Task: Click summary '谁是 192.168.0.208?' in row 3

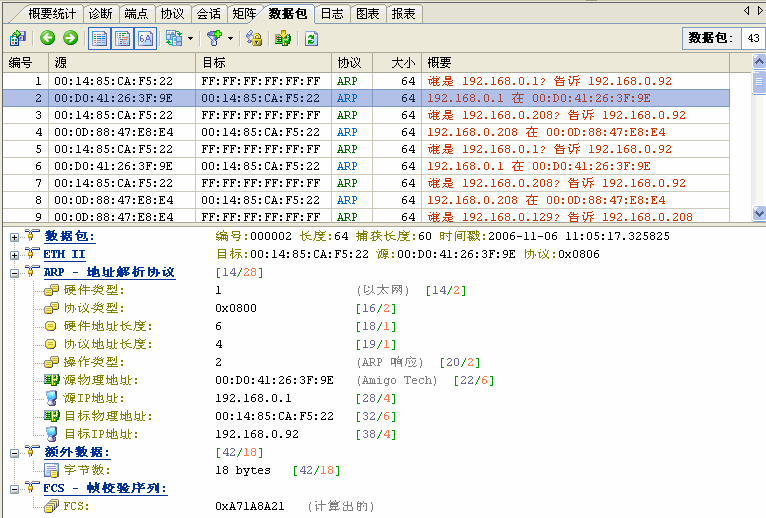Action: pos(493,115)
